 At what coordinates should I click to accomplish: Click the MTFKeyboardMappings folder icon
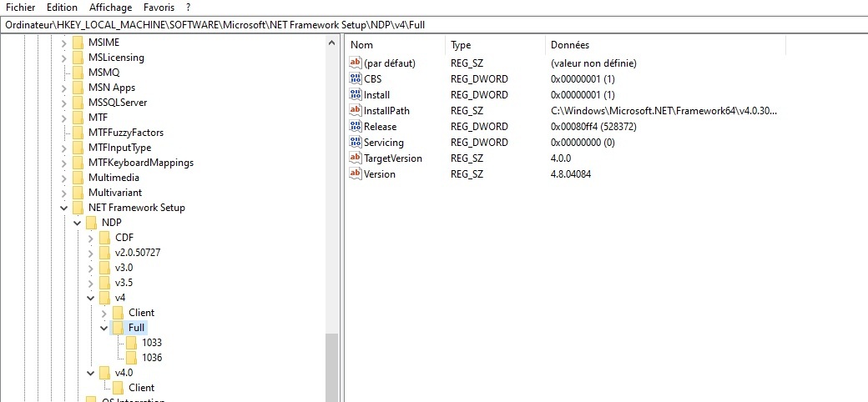[x=78, y=163]
